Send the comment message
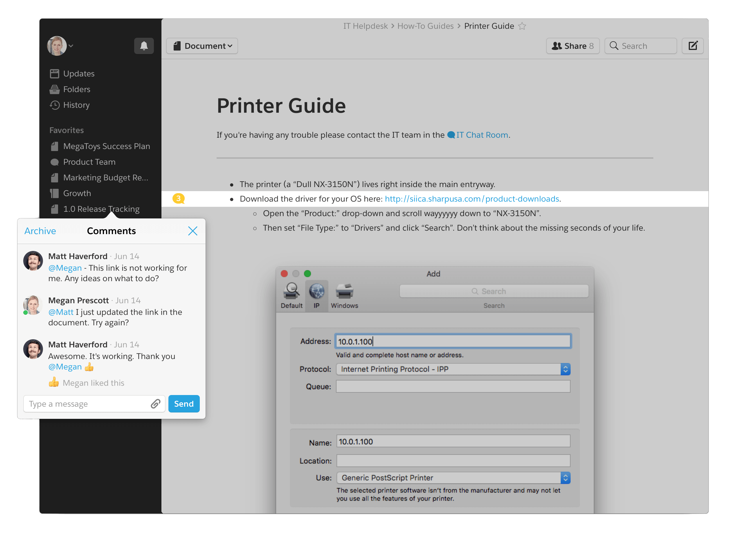741x560 pixels. (184, 404)
